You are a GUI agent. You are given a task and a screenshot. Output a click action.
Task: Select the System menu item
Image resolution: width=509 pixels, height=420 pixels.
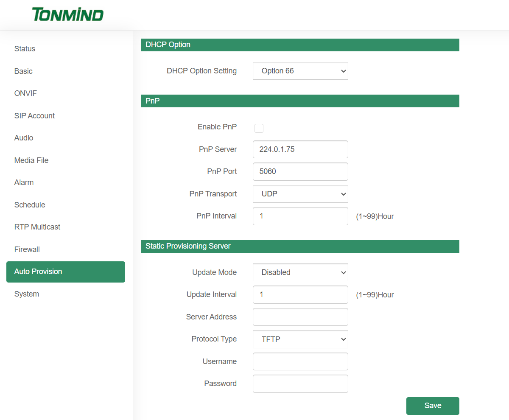point(26,294)
